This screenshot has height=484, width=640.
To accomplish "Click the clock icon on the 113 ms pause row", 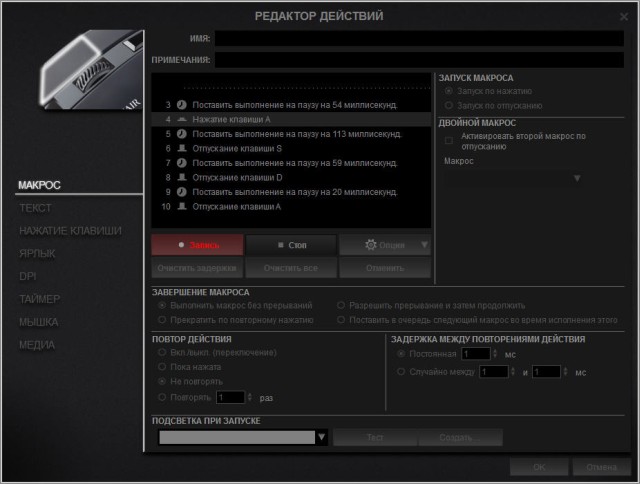I will (x=182, y=133).
